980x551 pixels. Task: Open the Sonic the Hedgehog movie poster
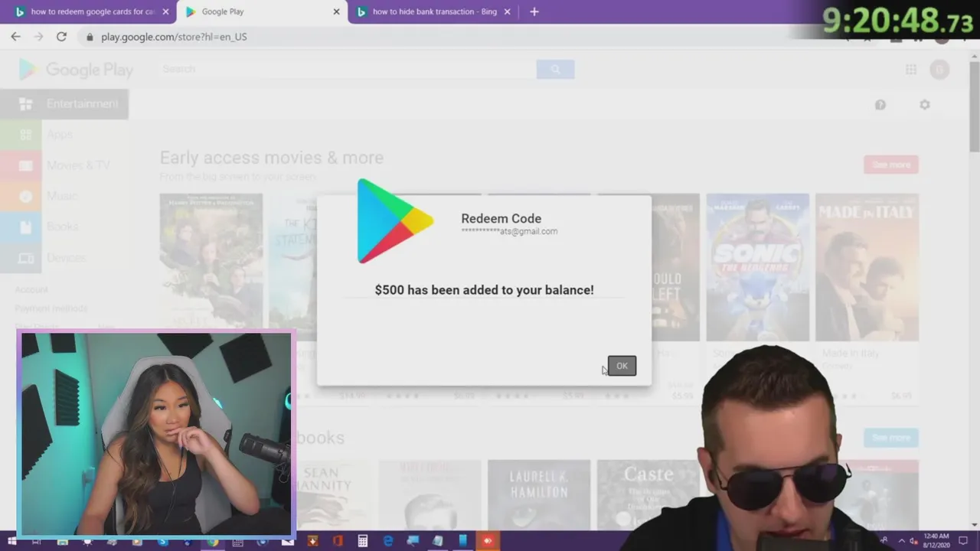(757, 267)
